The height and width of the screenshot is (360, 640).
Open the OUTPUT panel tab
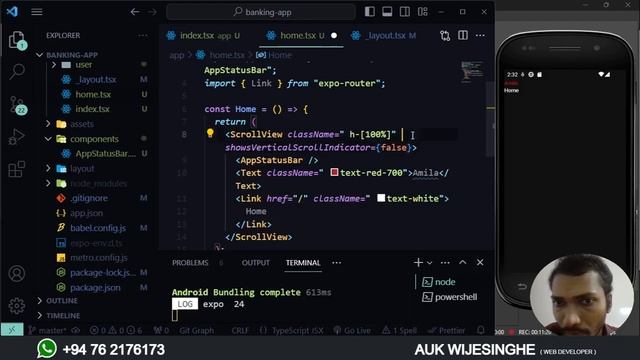(x=256, y=263)
